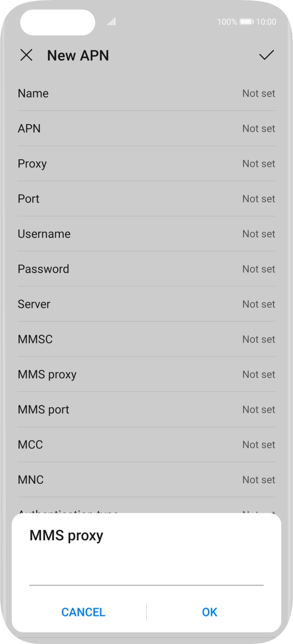Select the Name field to set APN name
Screen dimensions: 293x644
(146, 93)
